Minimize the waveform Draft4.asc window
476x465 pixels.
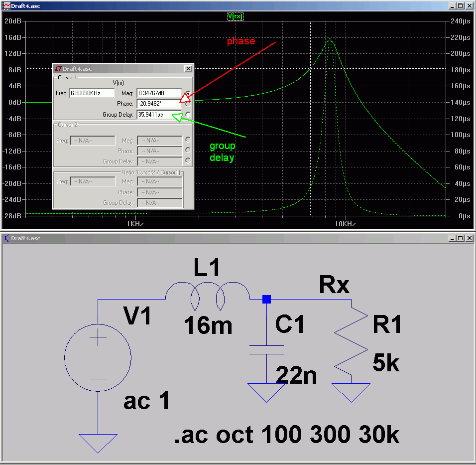(452, 5)
